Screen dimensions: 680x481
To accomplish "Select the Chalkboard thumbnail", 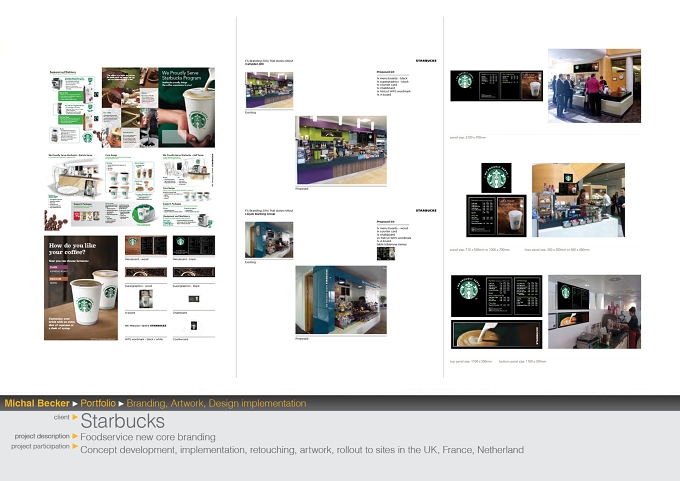I will coord(194,299).
